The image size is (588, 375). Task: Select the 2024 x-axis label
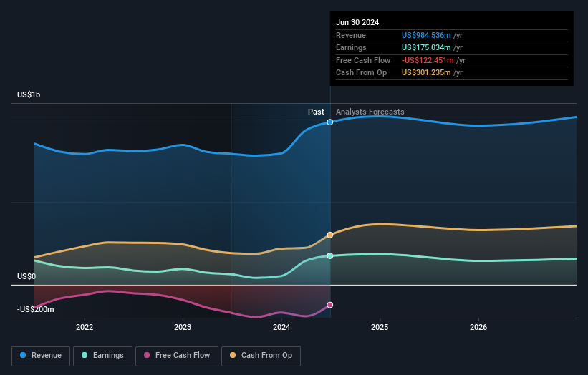tap(281, 327)
